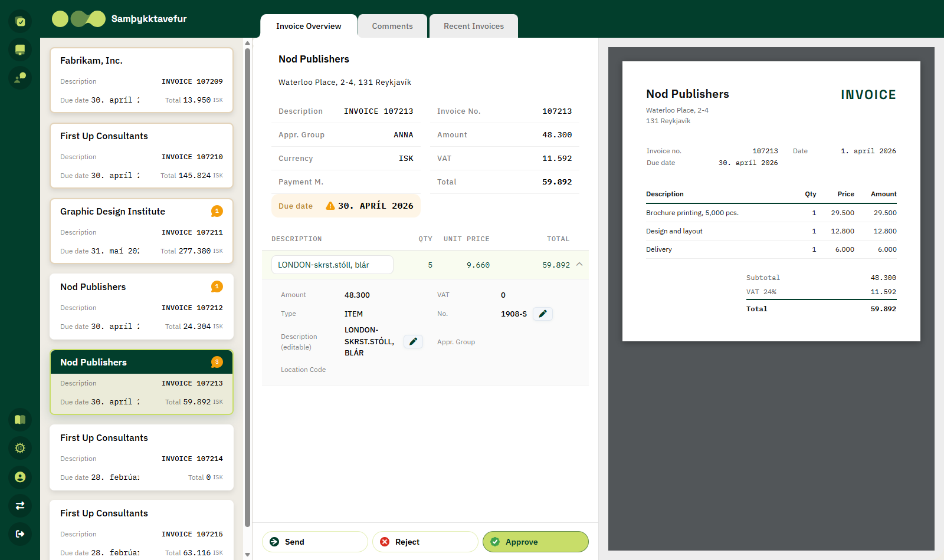Click the address Waterloo Place, 2-4, 131 Reykjavík
The width and height of the screenshot is (944, 560).
(345, 83)
